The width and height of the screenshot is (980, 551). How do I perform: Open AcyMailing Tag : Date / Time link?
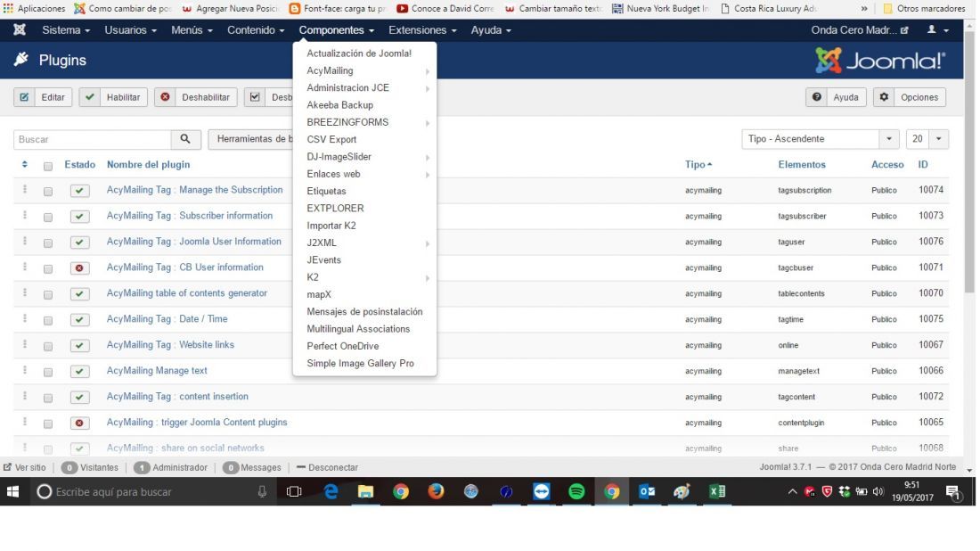click(167, 319)
